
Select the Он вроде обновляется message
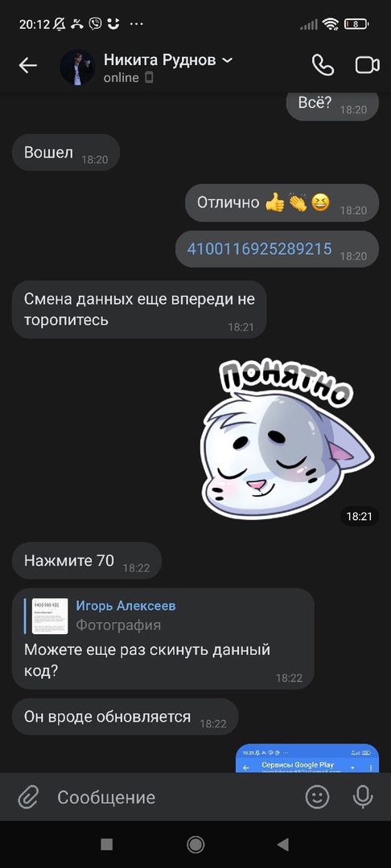[x=126, y=717]
